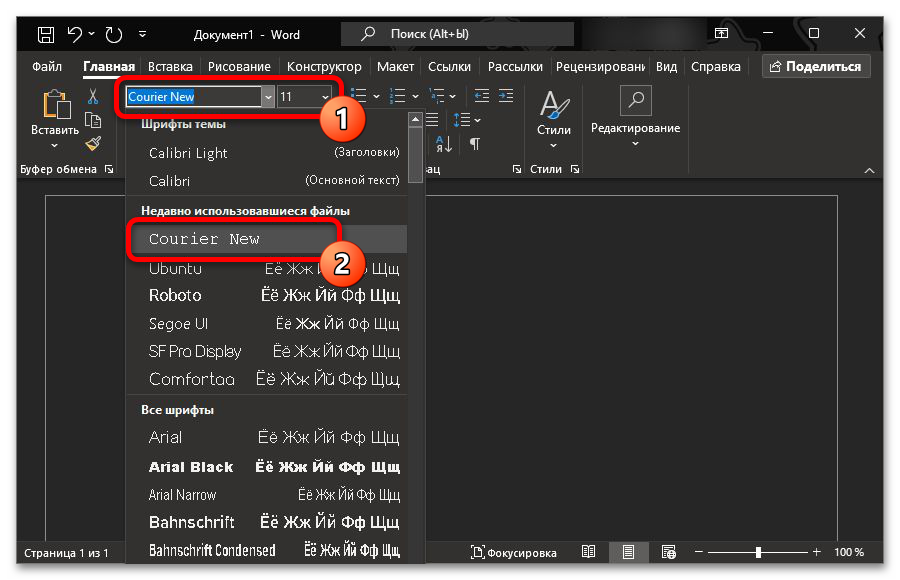Switch to Read Mode view
The height and width of the screenshot is (580, 900).
(588, 552)
